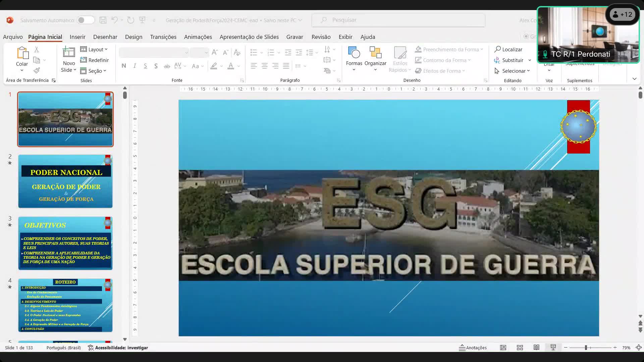Screen dimensions: 644x362
Task: Switch to the Design tab
Action: click(133, 37)
